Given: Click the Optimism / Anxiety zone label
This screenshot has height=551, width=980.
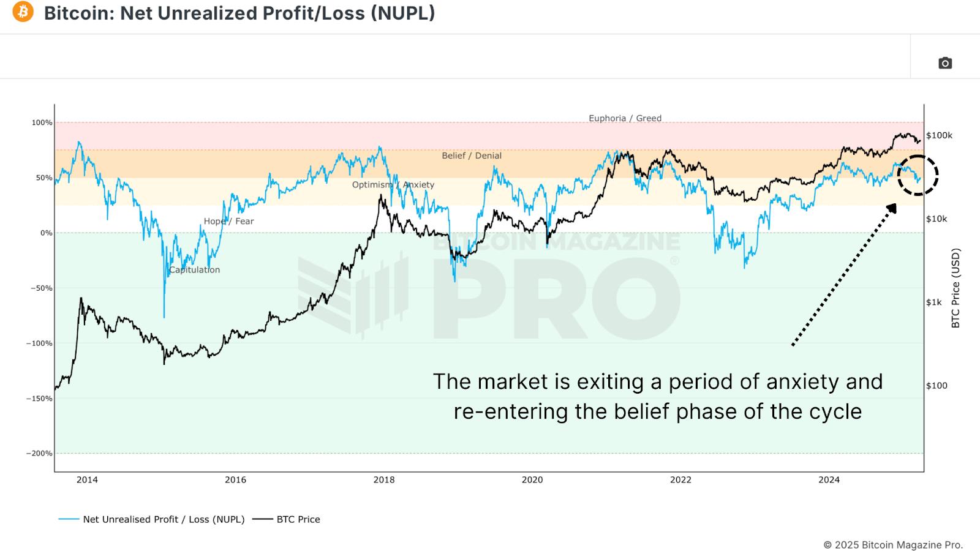Looking at the screenshot, I should click(x=393, y=184).
